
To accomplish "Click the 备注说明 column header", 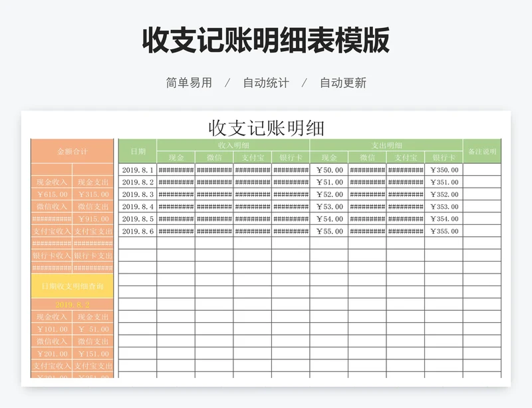I will click(482, 151).
